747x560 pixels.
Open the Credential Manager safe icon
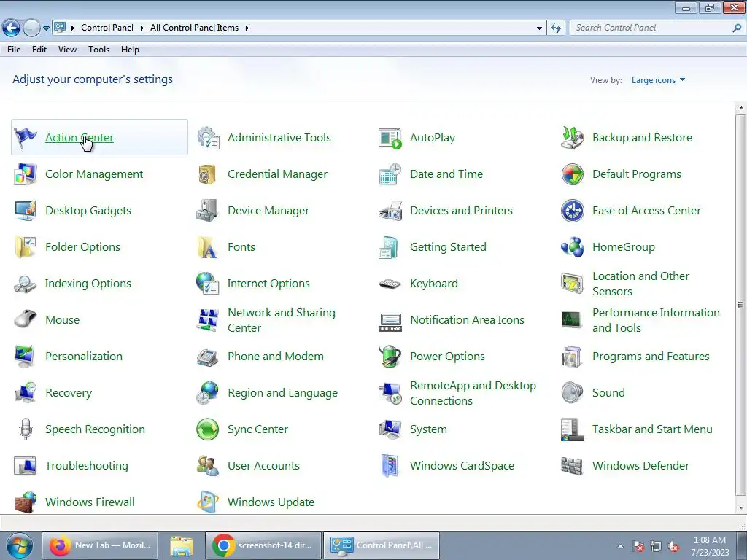[x=208, y=174]
